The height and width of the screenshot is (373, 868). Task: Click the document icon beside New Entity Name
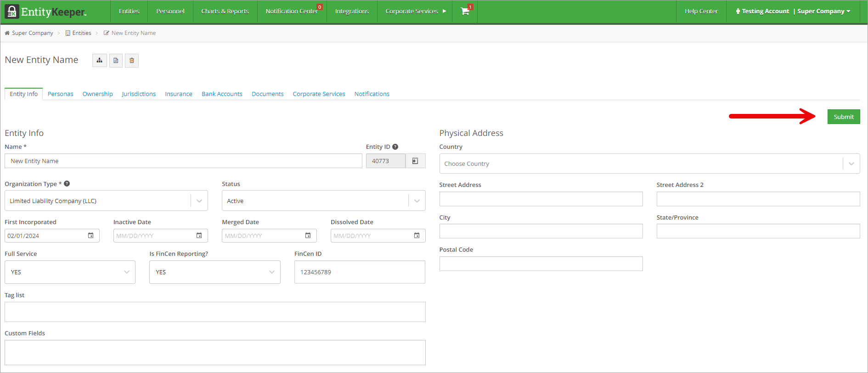pos(116,60)
